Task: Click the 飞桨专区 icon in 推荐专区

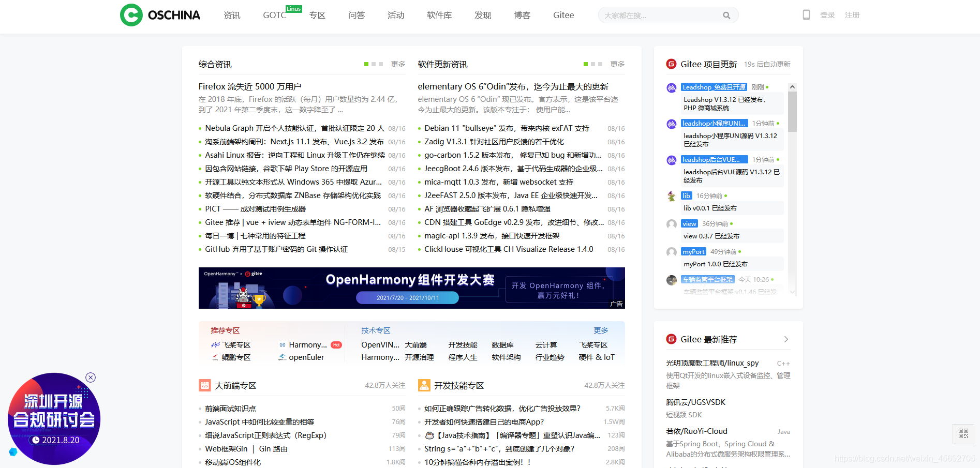Action: 215,345
